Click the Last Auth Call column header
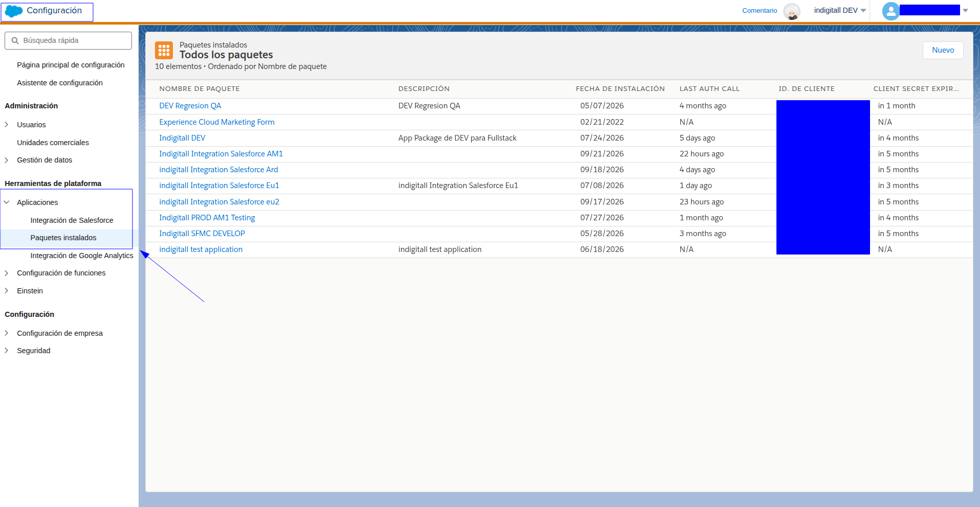This screenshot has width=980, height=507. [709, 89]
